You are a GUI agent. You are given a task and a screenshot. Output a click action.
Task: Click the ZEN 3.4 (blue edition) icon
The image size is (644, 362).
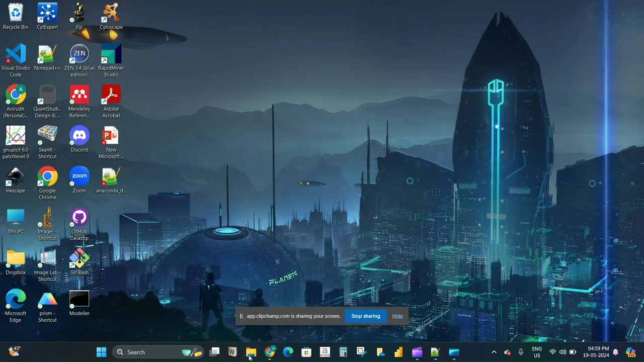coord(79,60)
